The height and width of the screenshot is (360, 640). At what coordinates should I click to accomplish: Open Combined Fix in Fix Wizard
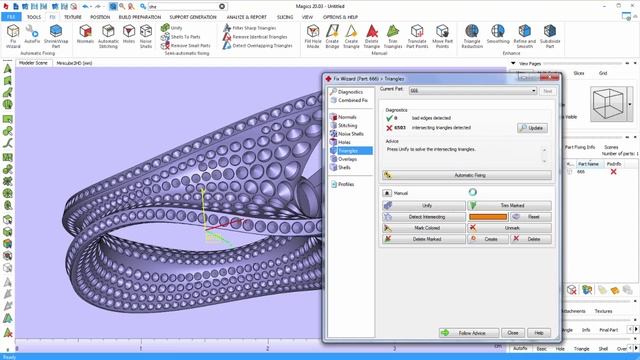[353, 100]
